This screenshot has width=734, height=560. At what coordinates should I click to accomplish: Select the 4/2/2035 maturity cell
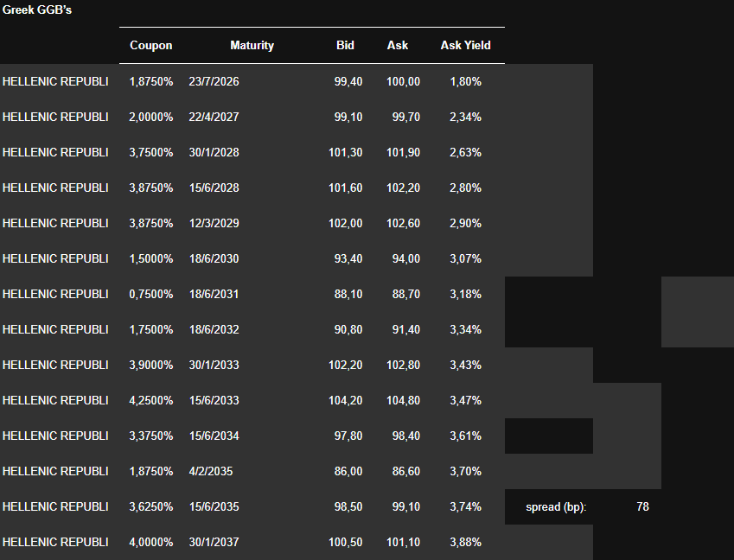[211, 472]
